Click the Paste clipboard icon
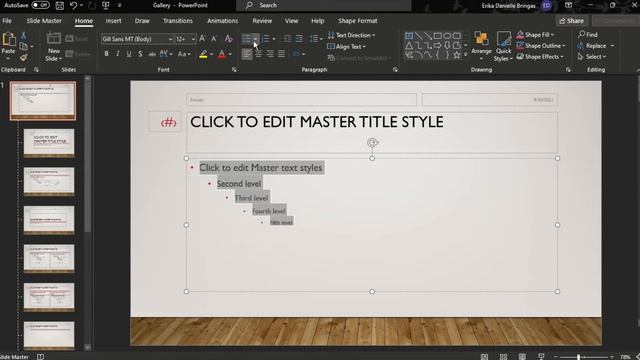 [x=8, y=40]
